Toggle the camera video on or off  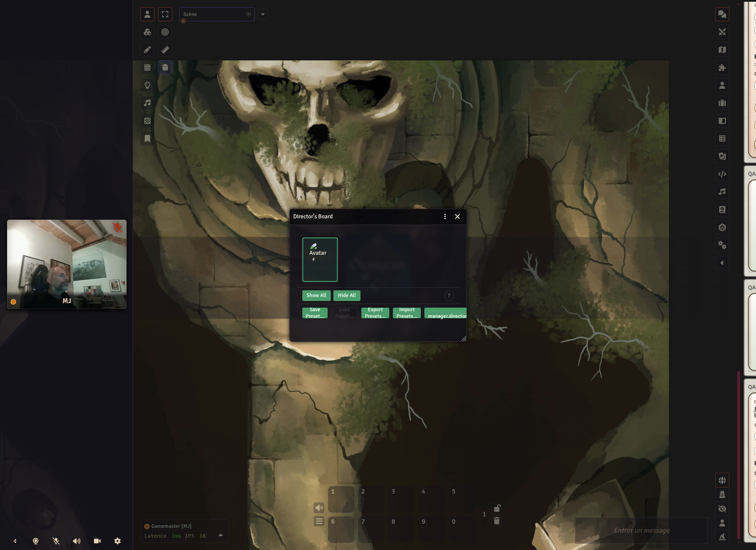97,541
